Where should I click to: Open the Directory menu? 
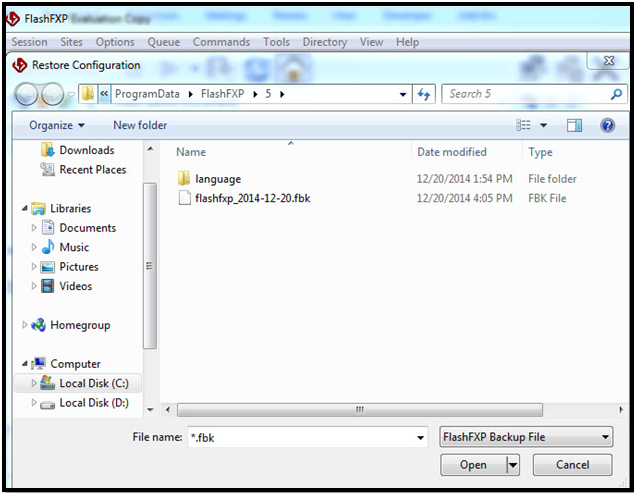click(325, 42)
